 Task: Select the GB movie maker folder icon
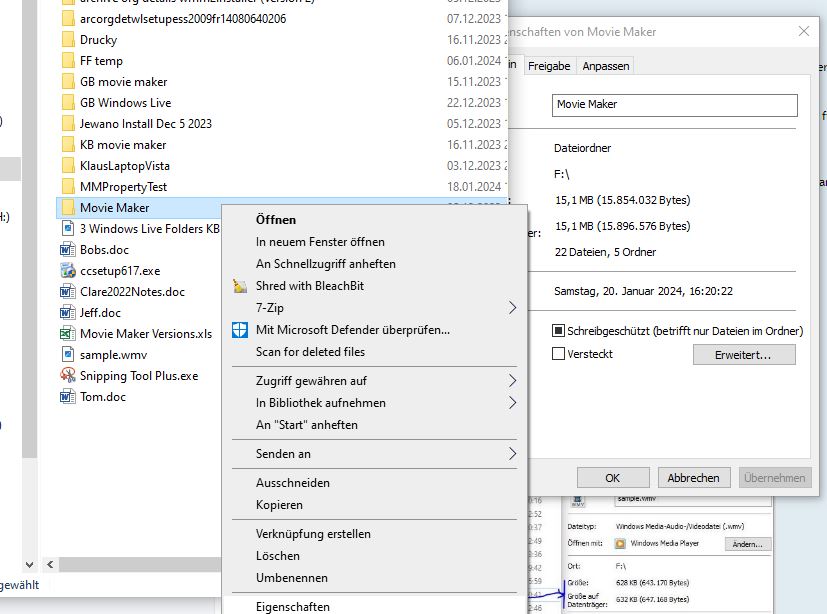pos(68,82)
